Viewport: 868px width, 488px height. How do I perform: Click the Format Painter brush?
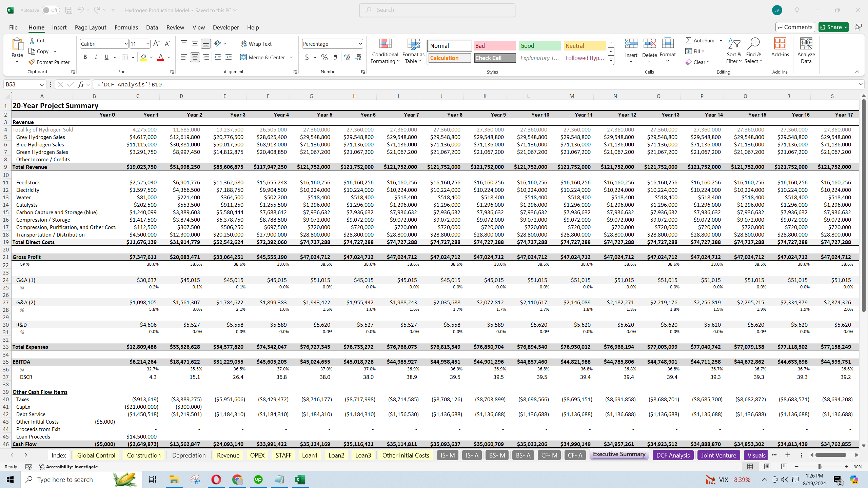coord(32,62)
